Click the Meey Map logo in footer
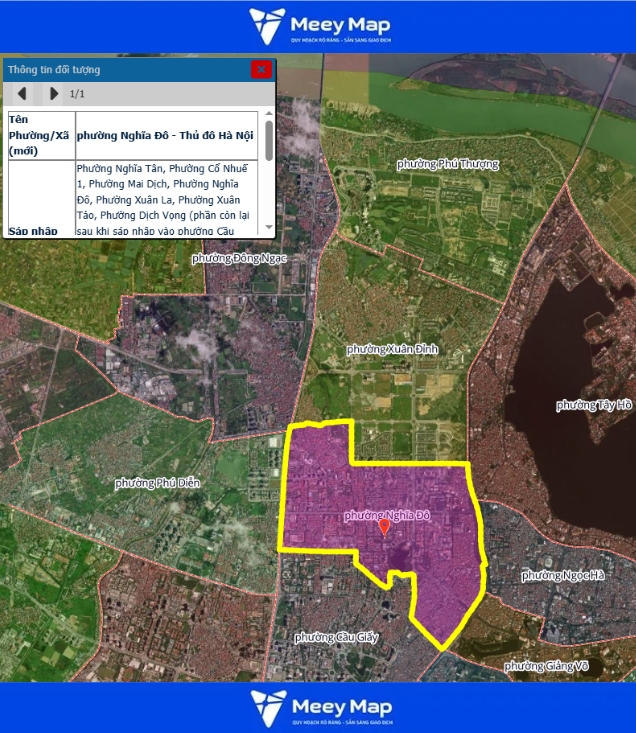636x733 pixels. click(318, 706)
